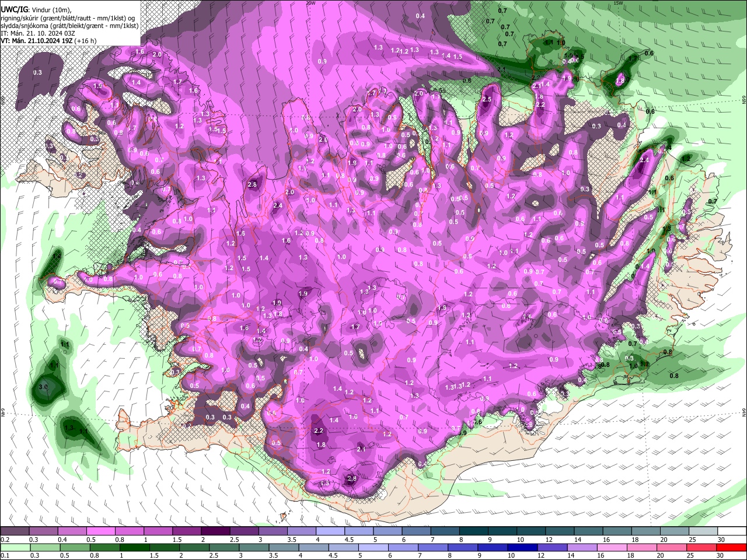
Task: Select the "0.1" label in the rain legend
Action: point(5,555)
